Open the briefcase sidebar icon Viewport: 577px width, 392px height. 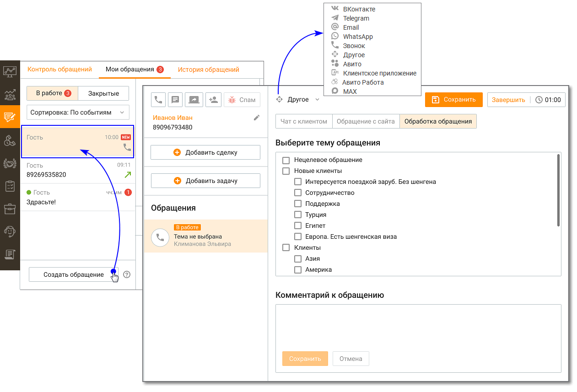10,209
